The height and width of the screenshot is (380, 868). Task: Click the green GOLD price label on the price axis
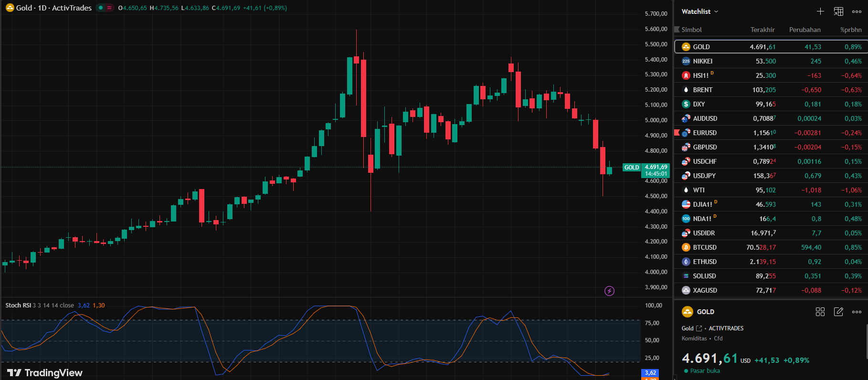point(632,168)
